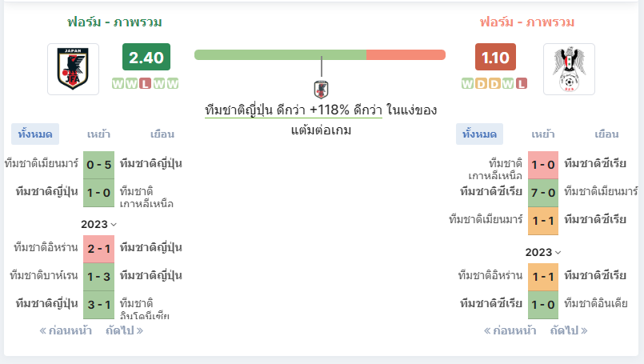The width and height of the screenshot is (644, 364).
Task: Collapse the left 2023 season section
Action: (99, 224)
